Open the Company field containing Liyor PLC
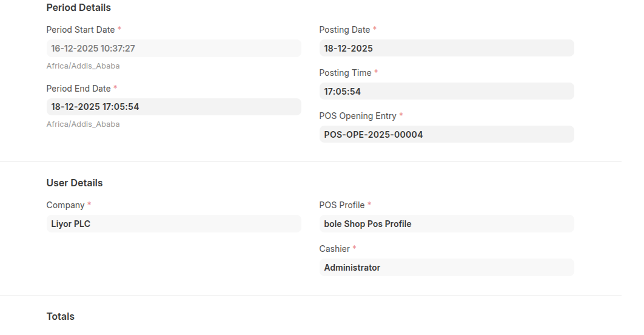 (173, 224)
